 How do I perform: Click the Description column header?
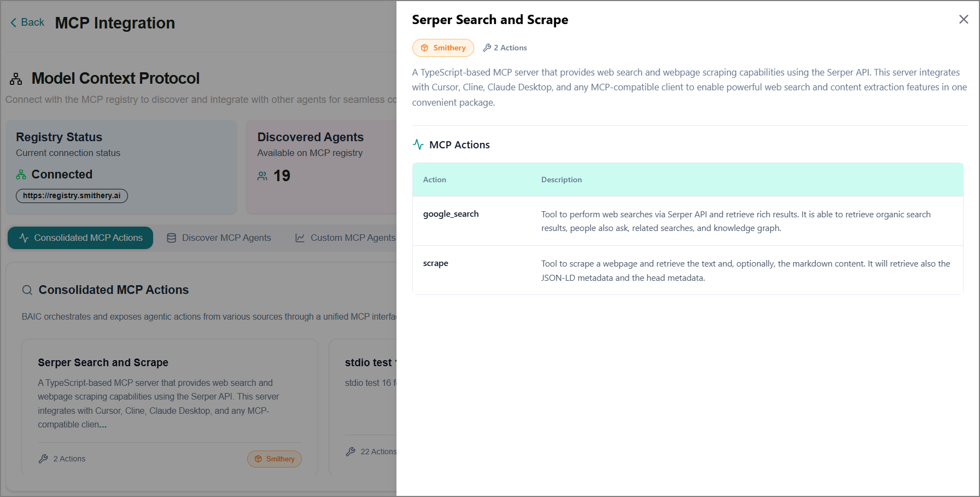[x=561, y=180]
